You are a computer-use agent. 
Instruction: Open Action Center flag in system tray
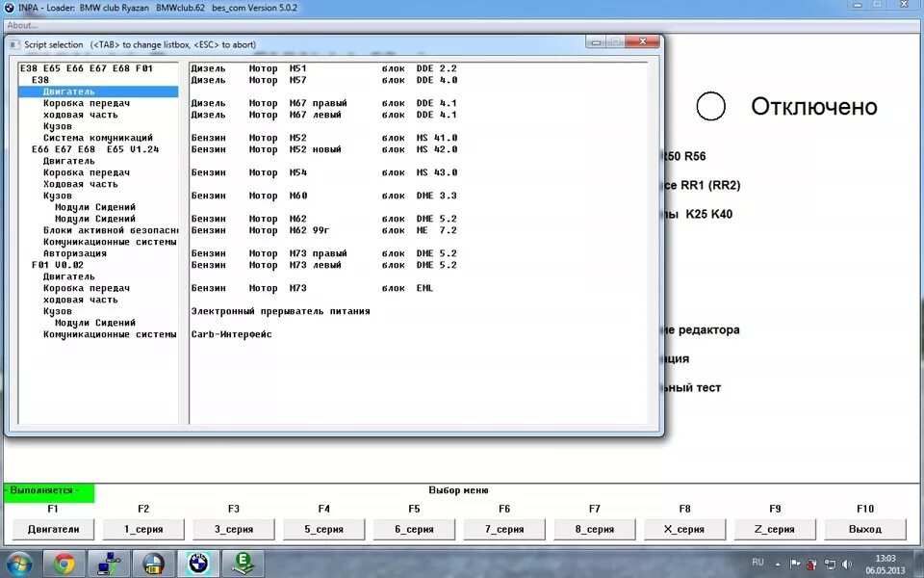tap(794, 564)
